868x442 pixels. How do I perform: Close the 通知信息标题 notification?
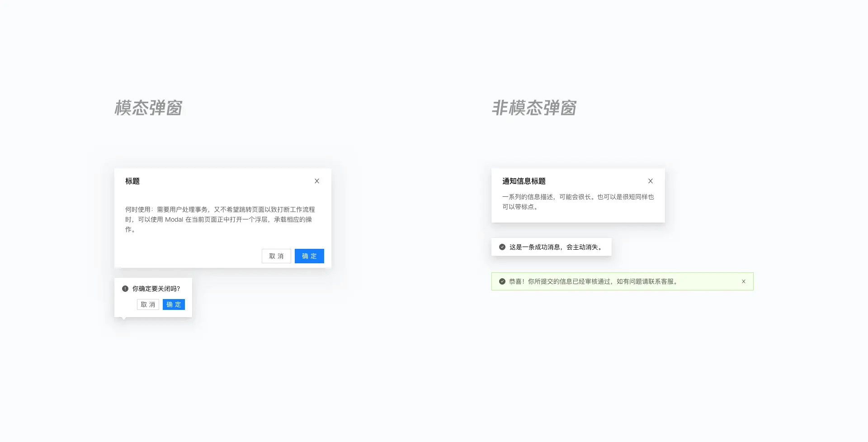(x=651, y=181)
